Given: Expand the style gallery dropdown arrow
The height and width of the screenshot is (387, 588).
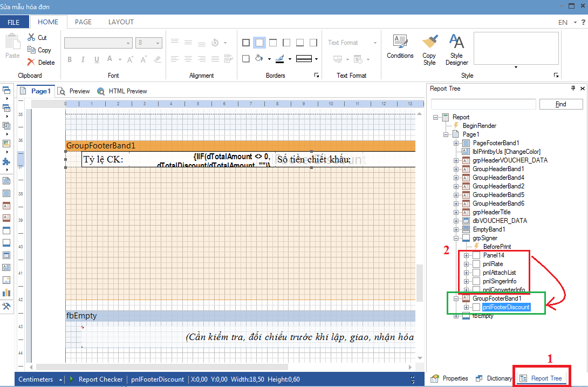Looking at the screenshot, I should point(516,67).
